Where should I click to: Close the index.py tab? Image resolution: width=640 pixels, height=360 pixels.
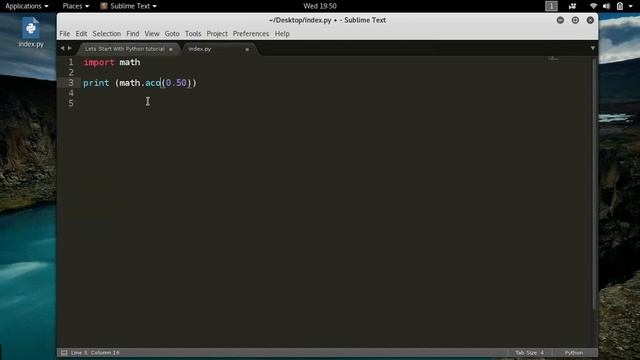click(247, 49)
